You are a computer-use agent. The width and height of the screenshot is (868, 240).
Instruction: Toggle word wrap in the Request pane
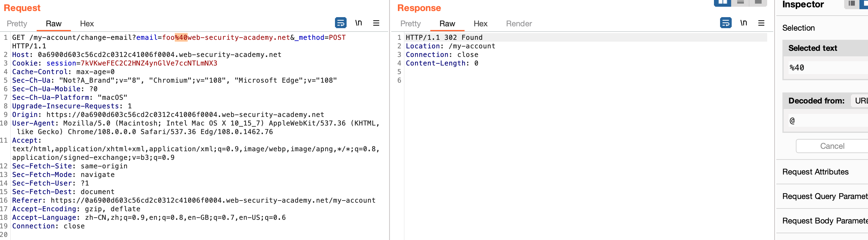(341, 23)
